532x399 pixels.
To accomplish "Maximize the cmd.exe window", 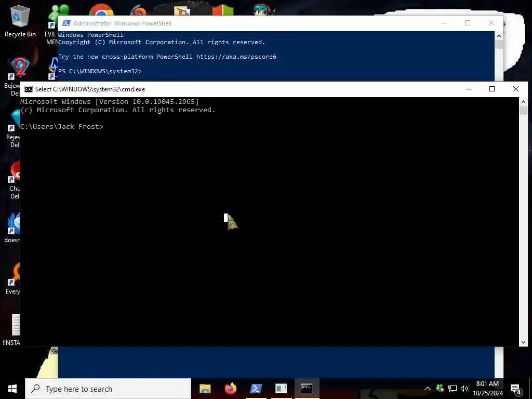I will [492, 89].
